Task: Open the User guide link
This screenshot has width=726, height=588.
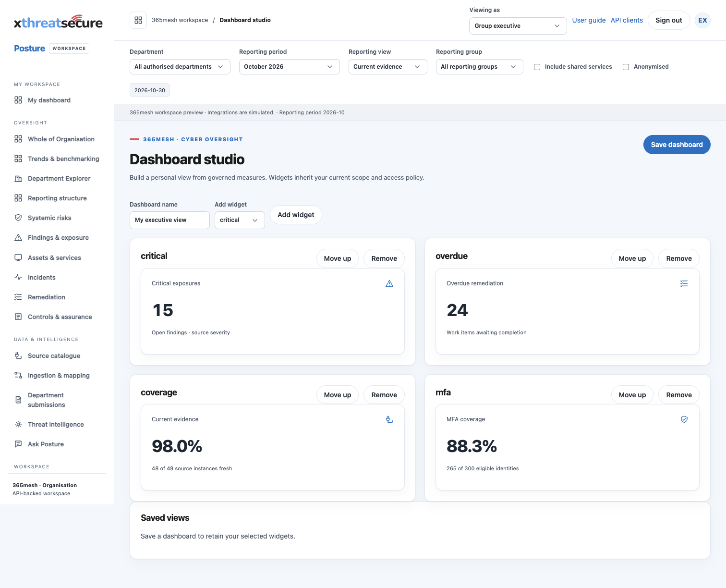Action: tap(589, 20)
